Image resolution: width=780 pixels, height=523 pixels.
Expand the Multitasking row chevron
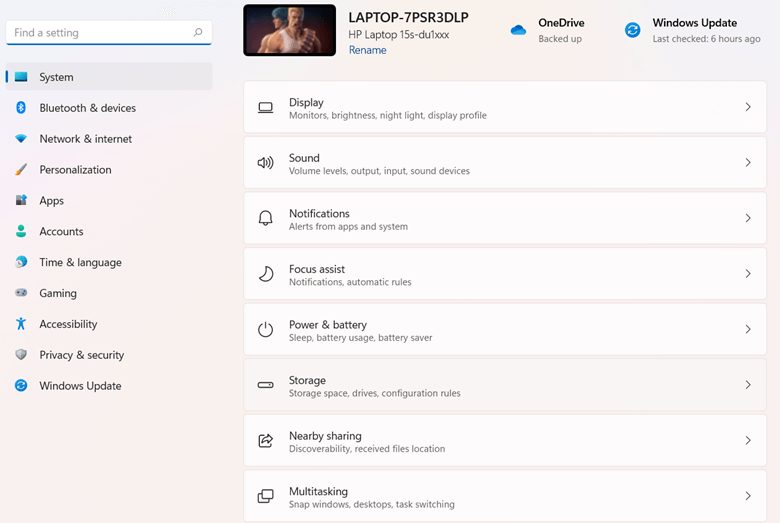coord(748,496)
